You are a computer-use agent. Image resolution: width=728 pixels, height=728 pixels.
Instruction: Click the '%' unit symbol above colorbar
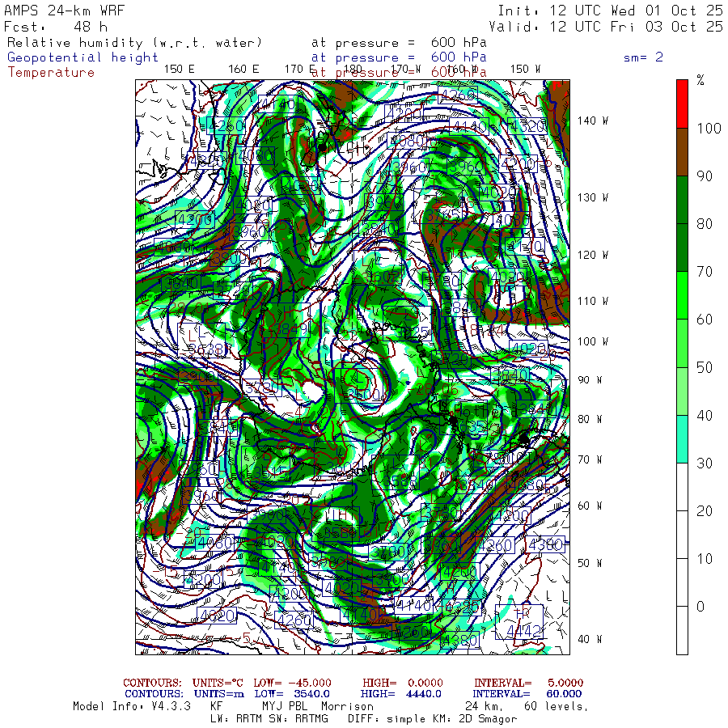pyautogui.click(x=700, y=80)
